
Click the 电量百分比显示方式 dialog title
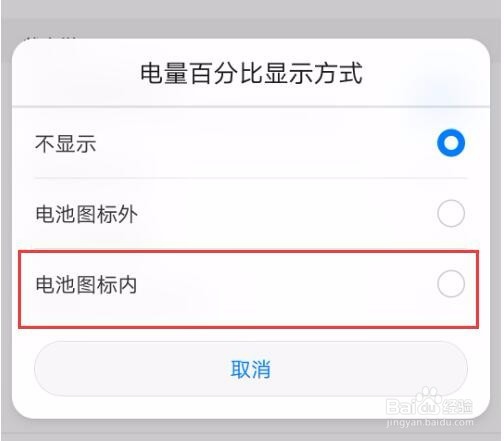[251, 73]
